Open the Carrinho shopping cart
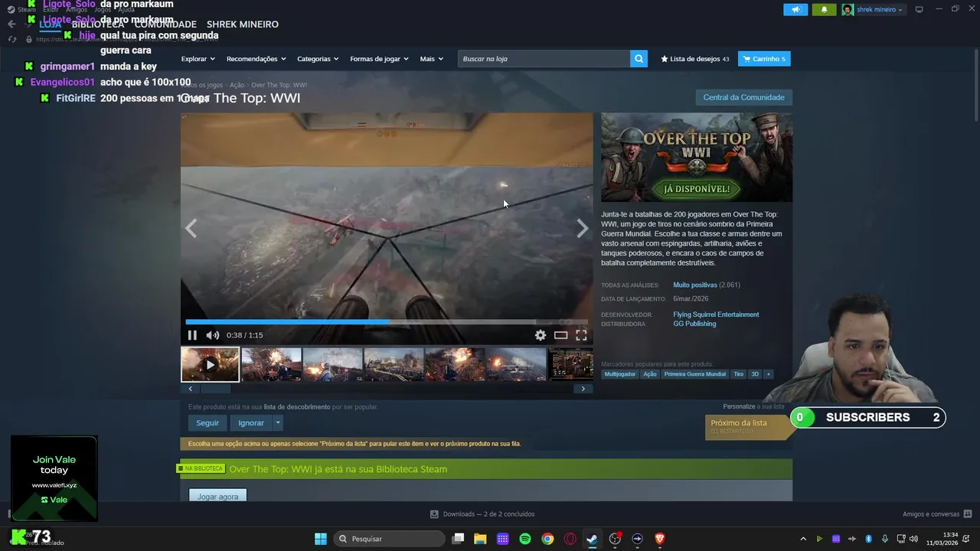The width and height of the screenshot is (980, 551). [764, 59]
